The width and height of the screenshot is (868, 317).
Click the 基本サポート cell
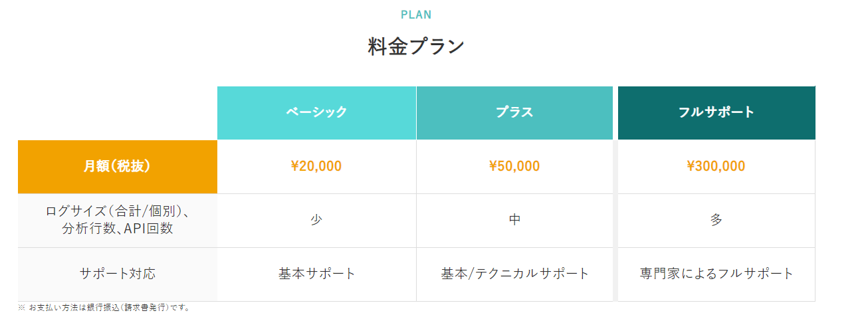pos(316,273)
